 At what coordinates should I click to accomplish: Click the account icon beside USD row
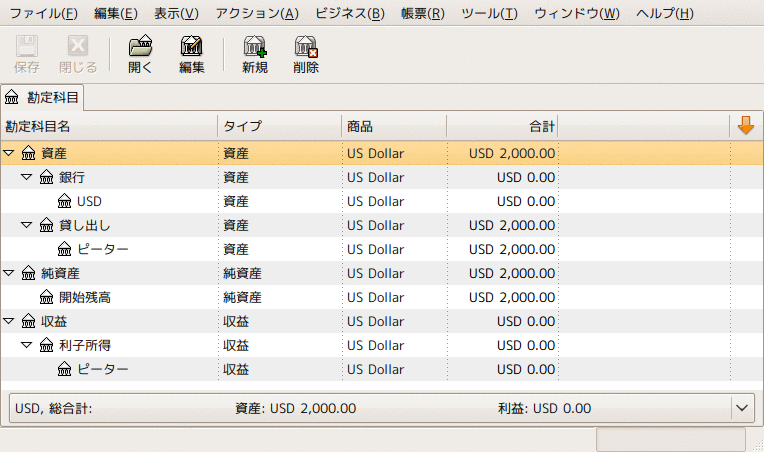[64, 201]
